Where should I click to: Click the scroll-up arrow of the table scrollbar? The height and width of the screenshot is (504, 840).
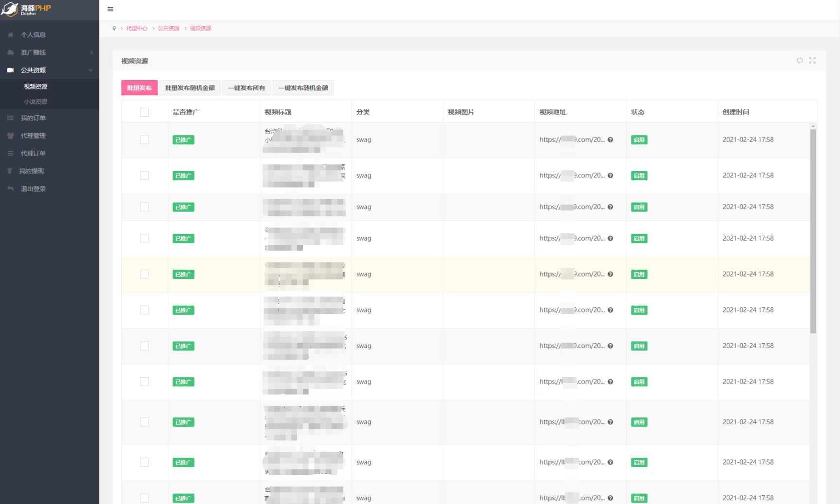(x=813, y=126)
